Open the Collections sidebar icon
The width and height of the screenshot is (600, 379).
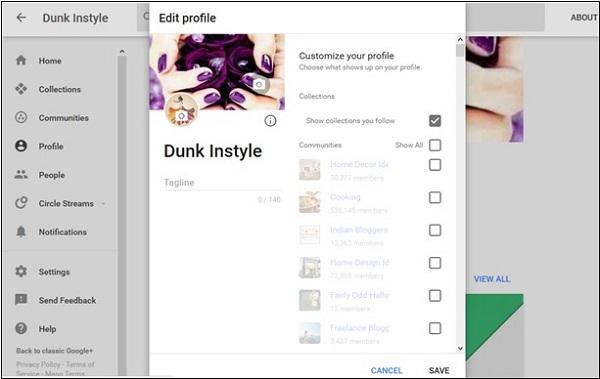(x=21, y=89)
